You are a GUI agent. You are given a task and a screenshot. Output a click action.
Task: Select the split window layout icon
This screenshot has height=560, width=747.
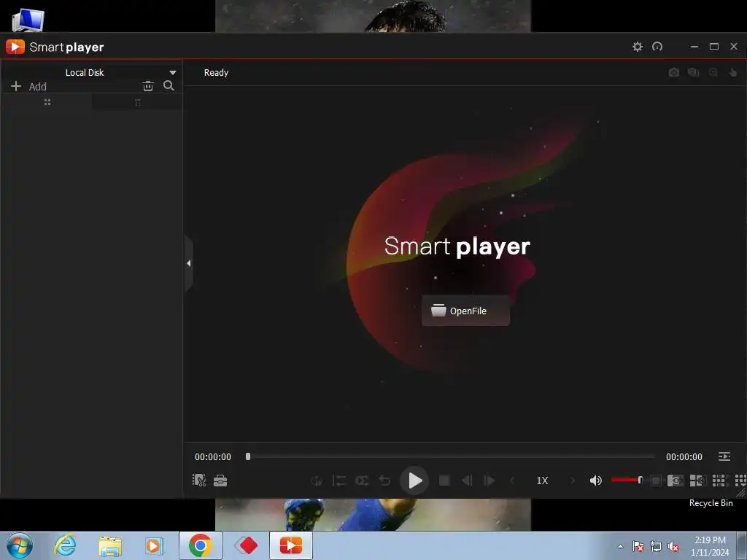697,481
